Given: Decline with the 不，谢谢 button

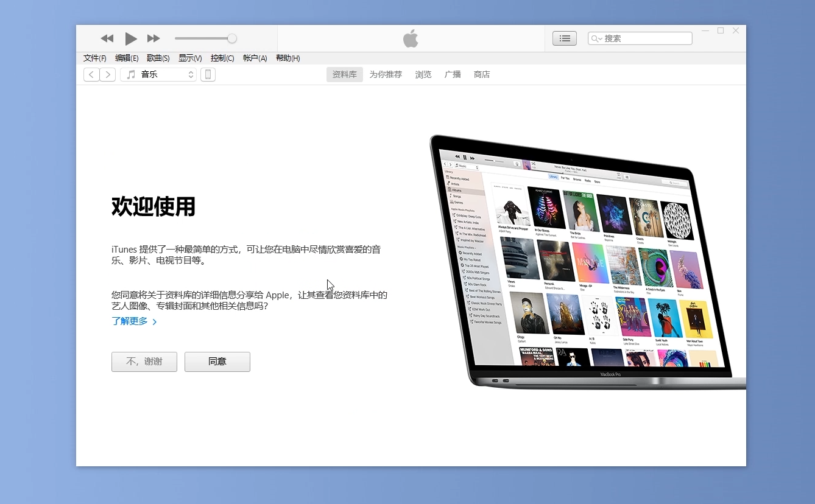Looking at the screenshot, I should coord(144,362).
